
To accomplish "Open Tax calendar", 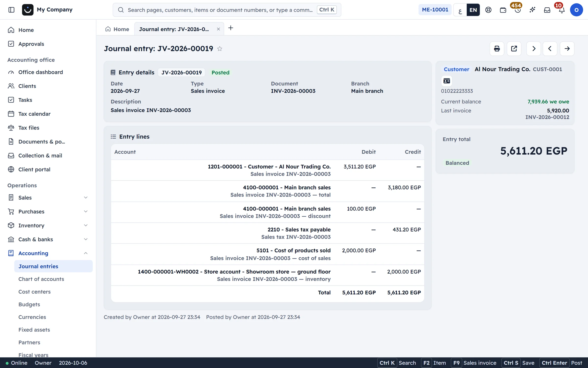I will pos(34,114).
